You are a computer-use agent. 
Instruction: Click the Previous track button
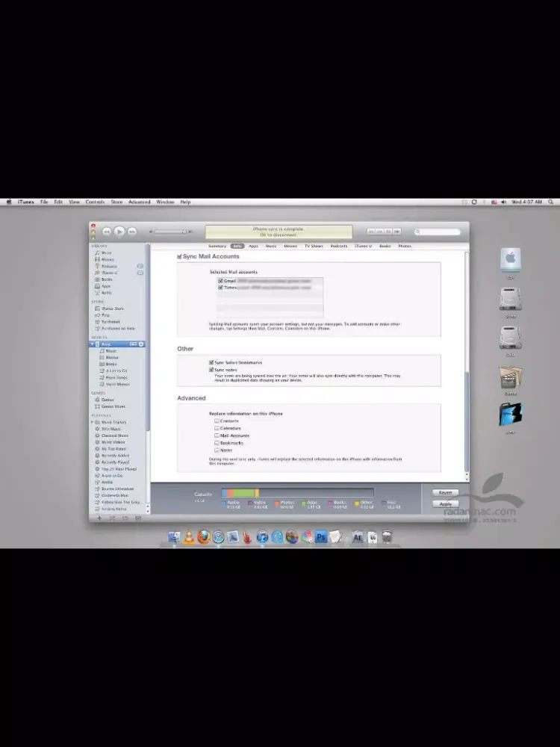pyautogui.click(x=107, y=232)
